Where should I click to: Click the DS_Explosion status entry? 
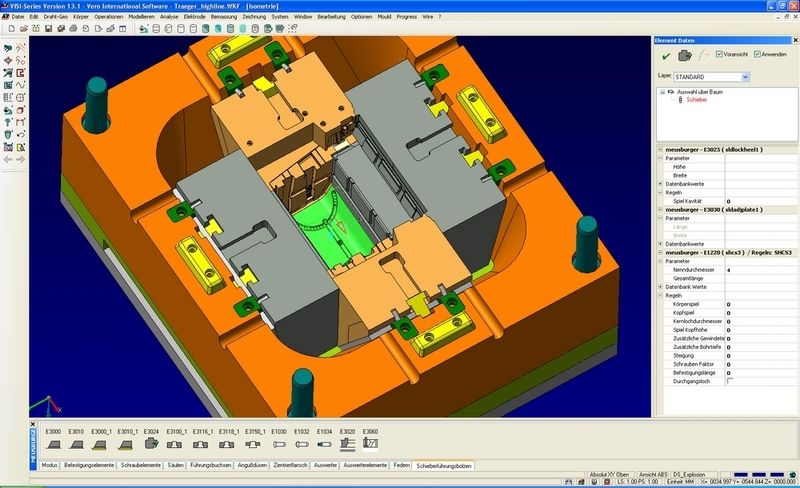point(689,475)
